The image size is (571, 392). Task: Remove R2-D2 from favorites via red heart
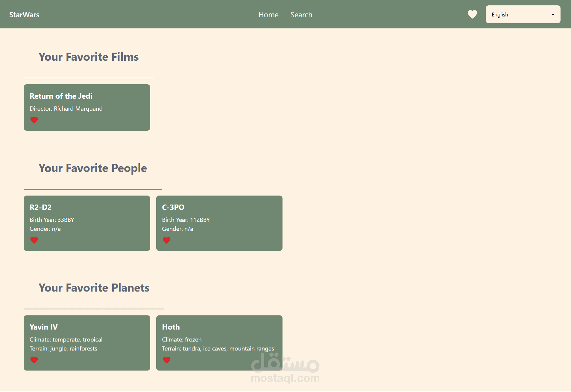coord(34,240)
